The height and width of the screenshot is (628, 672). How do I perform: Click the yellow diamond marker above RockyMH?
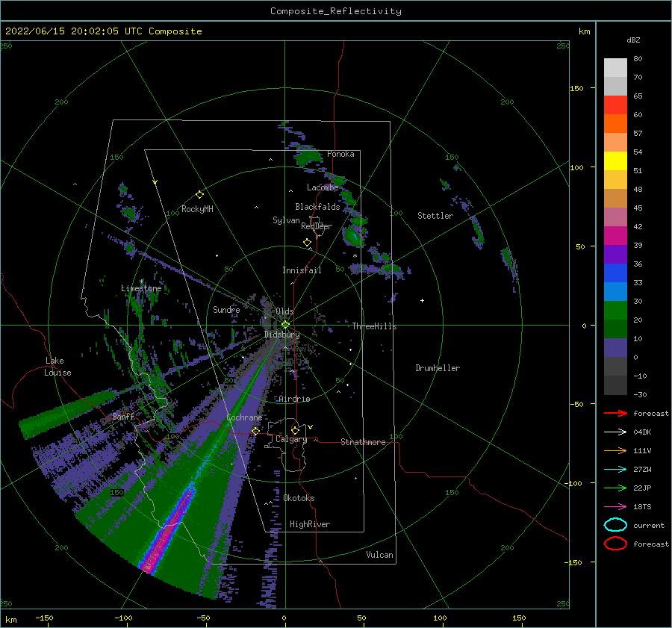pyautogui.click(x=199, y=195)
